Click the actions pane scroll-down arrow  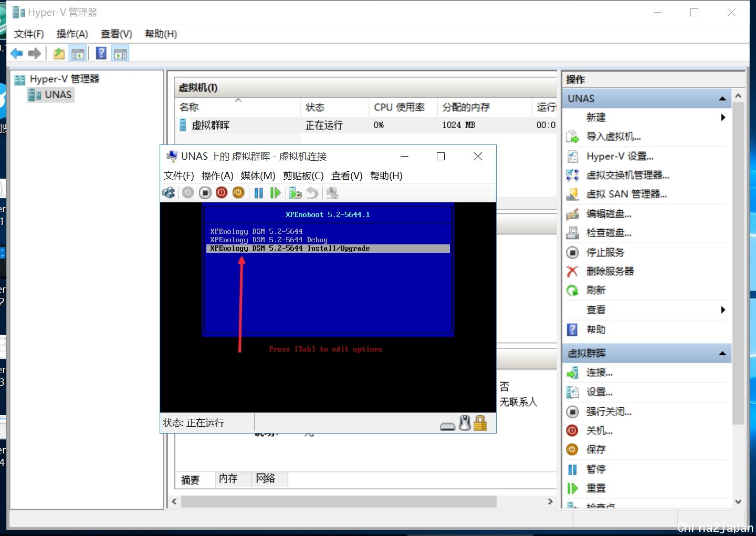click(738, 502)
